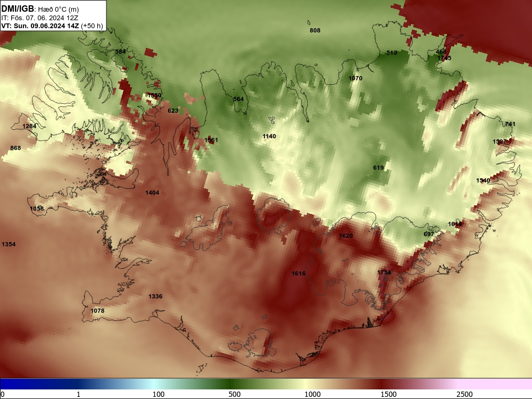
Task: Click the 1284 height value
Action: (29, 126)
